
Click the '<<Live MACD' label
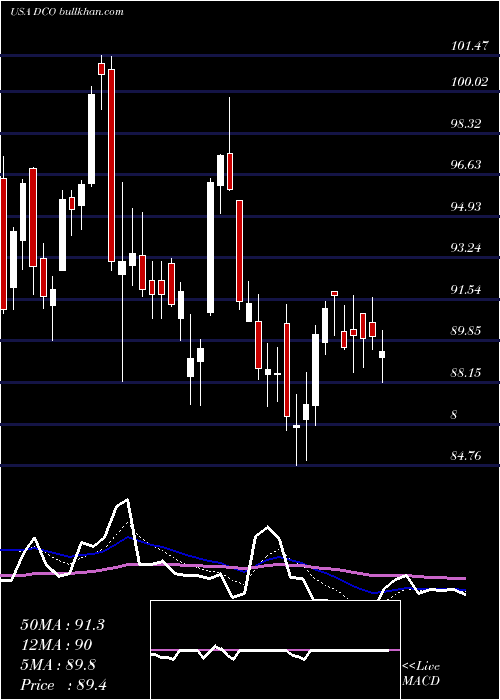(x=421, y=674)
